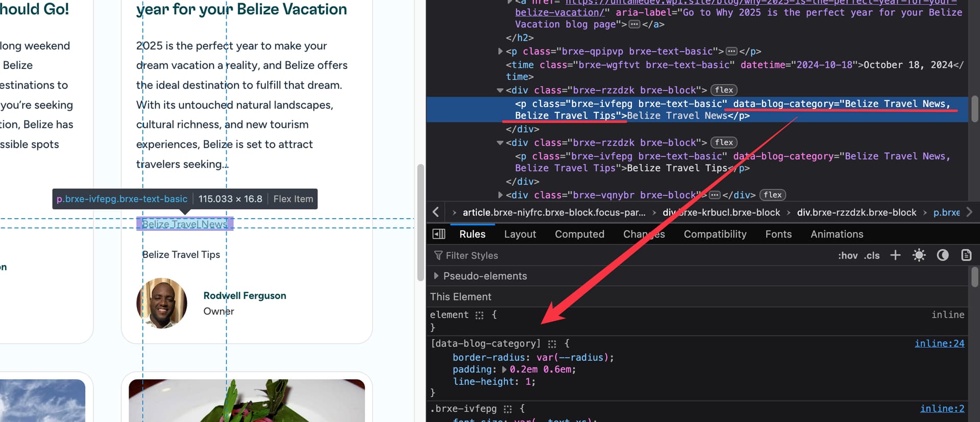The image size is (980, 422).
Task: Click the selector highlighter icon beside .brxe-ivfepg
Action: 507,409
